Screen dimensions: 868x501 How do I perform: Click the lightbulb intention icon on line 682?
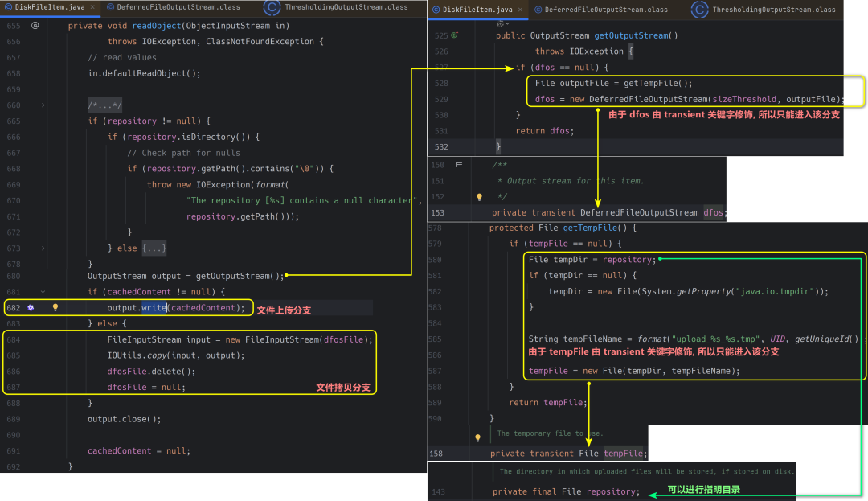click(x=55, y=307)
